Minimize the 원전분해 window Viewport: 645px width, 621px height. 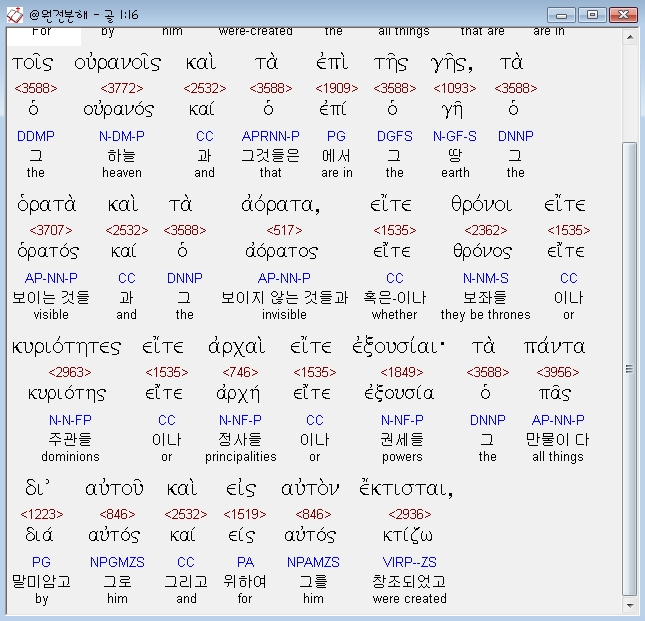click(561, 15)
